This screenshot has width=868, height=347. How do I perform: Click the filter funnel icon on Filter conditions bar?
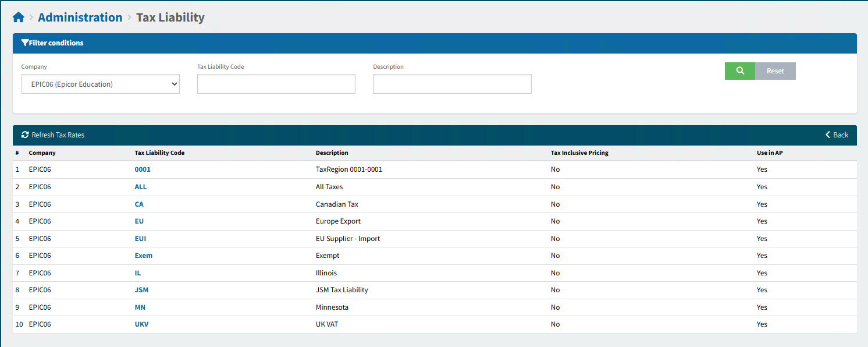[x=24, y=43]
